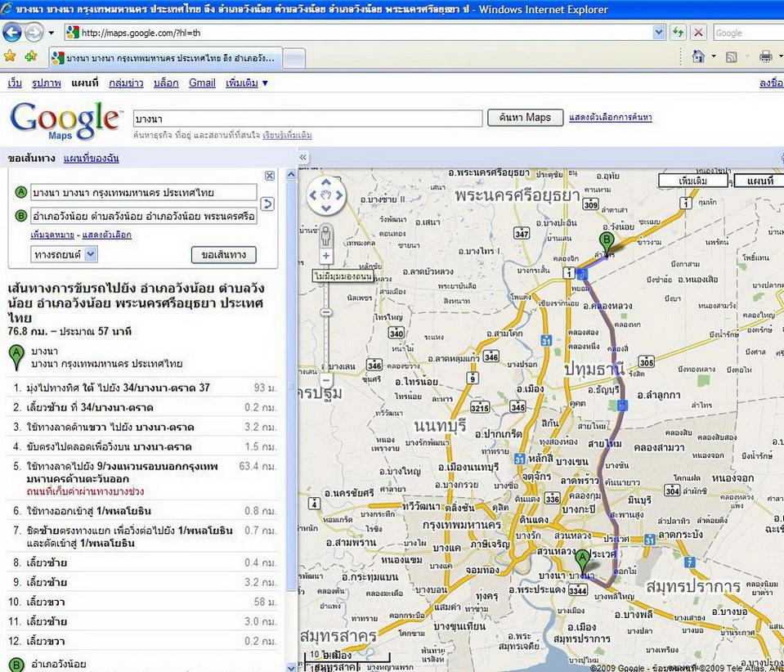Click the browser Back arrow button

point(12,33)
